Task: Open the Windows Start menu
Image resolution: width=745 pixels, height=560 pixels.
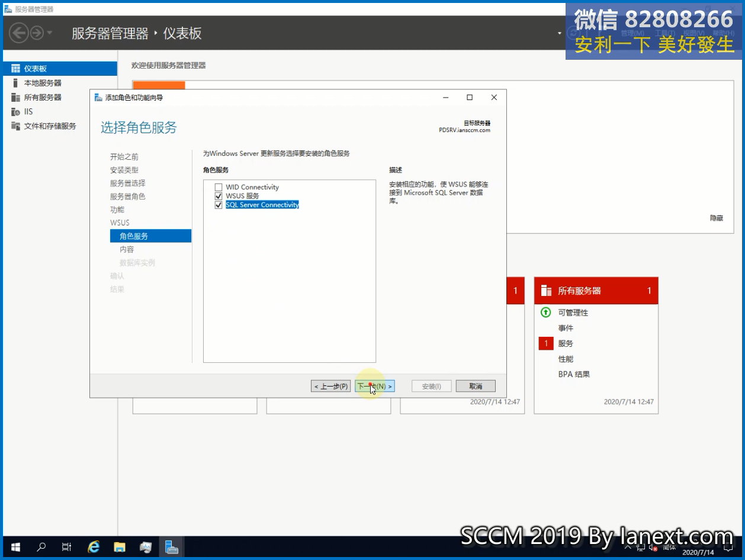Action: coord(15,547)
